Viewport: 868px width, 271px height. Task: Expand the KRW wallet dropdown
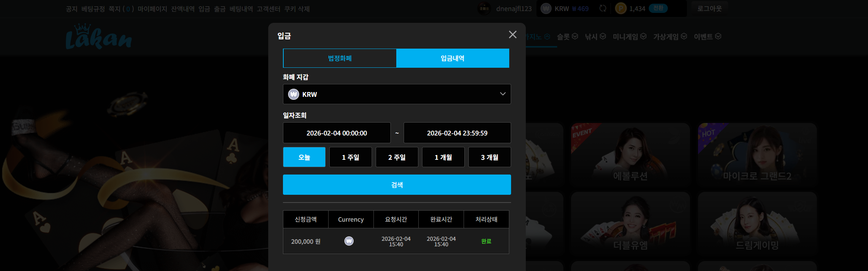[x=397, y=94]
